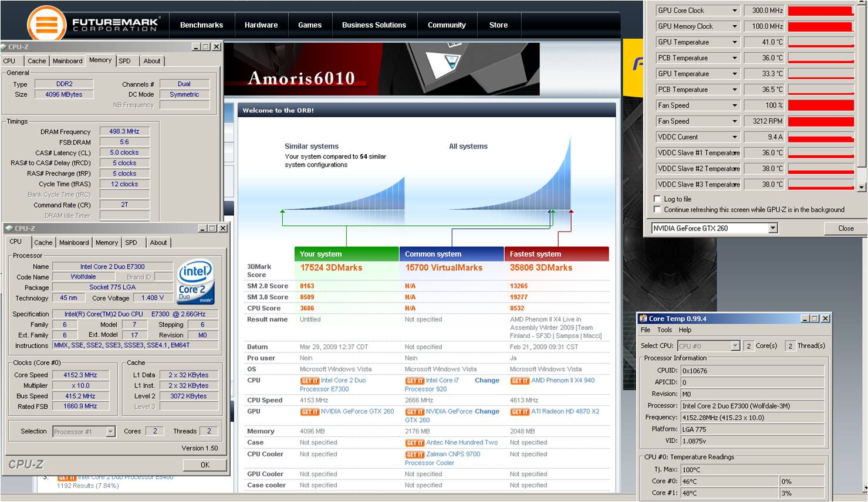Image resolution: width=868 pixels, height=502 pixels.
Task: Click GET IT badge next to ATI Radeon HD 4870 X2
Action: click(x=519, y=412)
